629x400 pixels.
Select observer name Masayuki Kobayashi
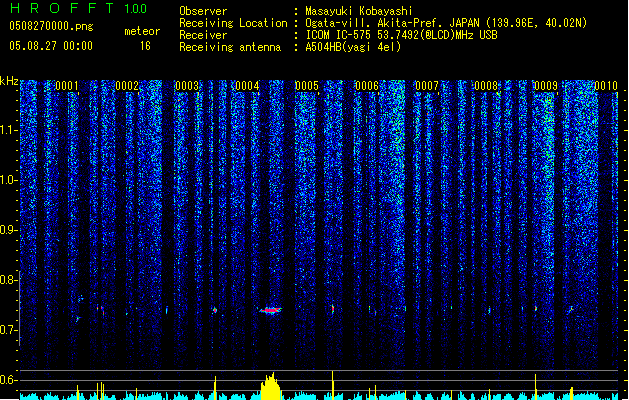(x=359, y=11)
